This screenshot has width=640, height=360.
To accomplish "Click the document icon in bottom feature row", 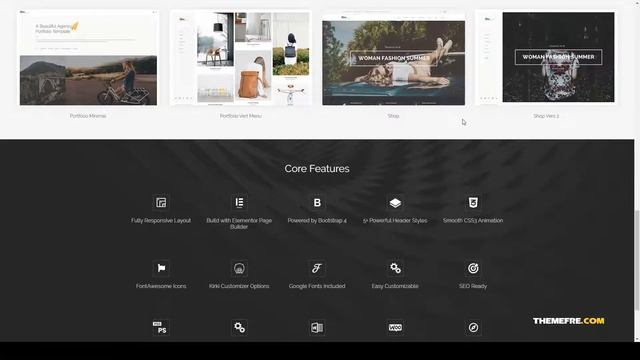I will tap(317, 328).
